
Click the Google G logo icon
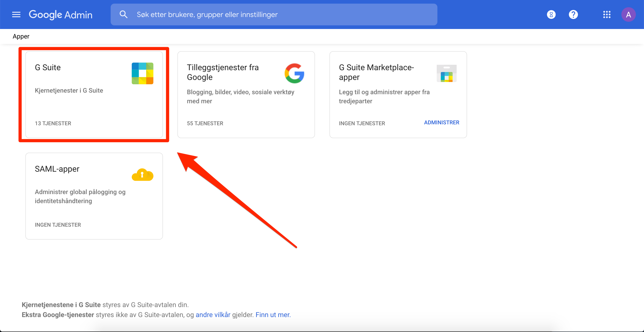294,73
